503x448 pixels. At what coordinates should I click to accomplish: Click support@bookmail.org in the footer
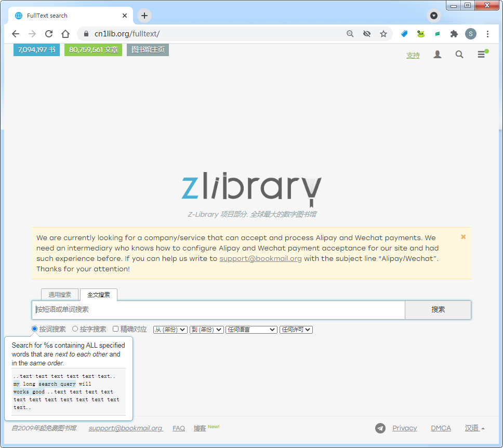click(125, 428)
